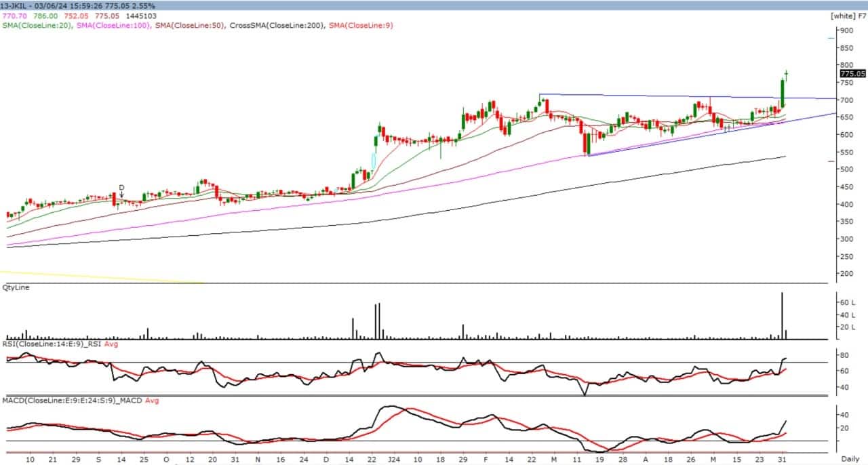This screenshot has width=868, height=465.
Task: Click the tallest volume spike bar
Action: 782,315
